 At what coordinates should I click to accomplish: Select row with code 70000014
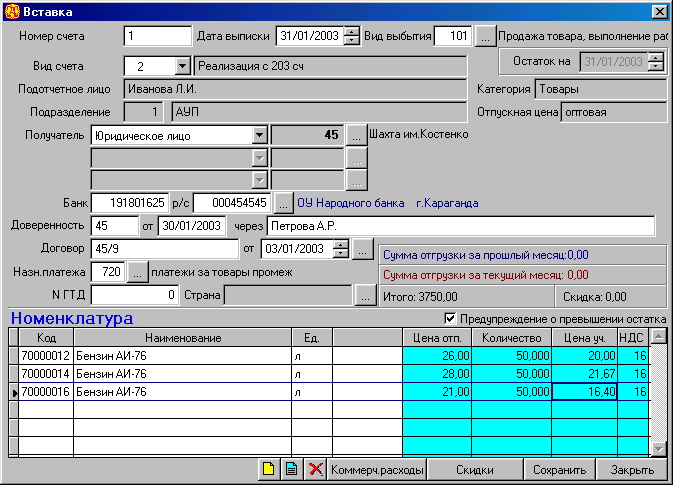click(46, 373)
